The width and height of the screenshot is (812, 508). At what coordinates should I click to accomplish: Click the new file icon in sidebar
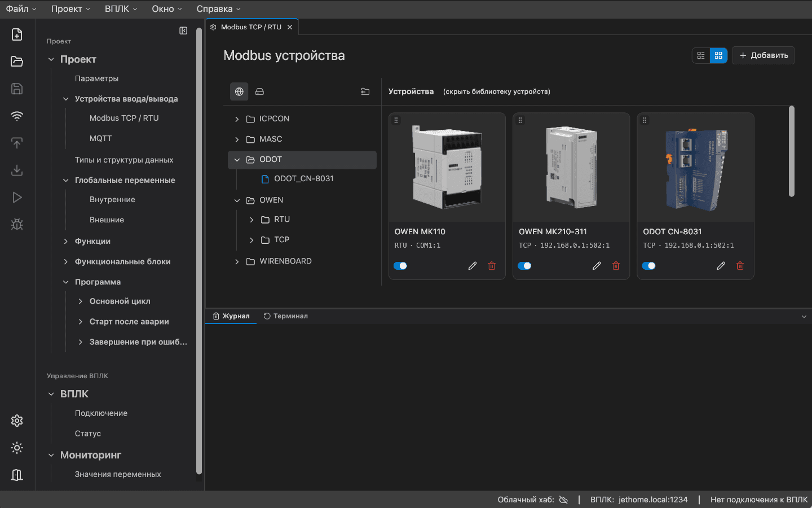17,34
